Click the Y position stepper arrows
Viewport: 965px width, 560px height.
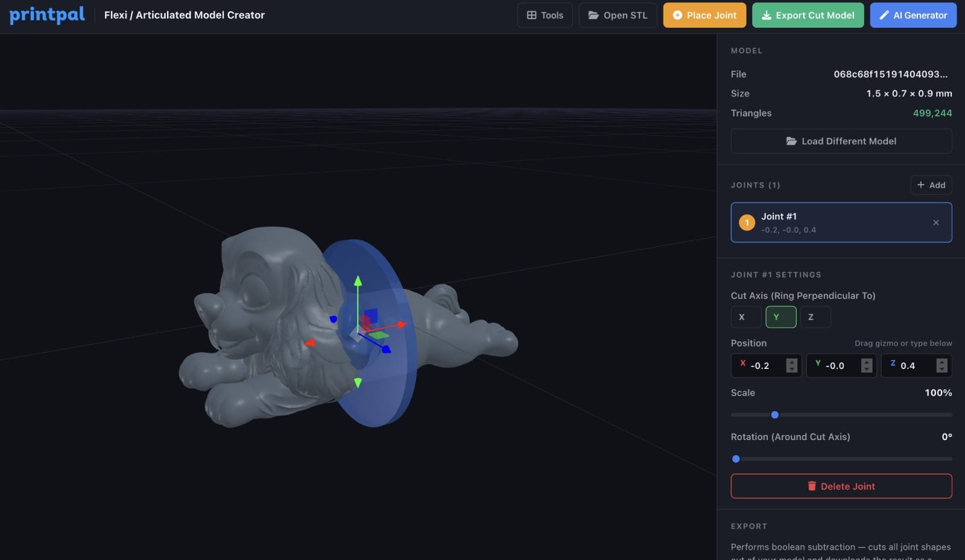(x=867, y=366)
